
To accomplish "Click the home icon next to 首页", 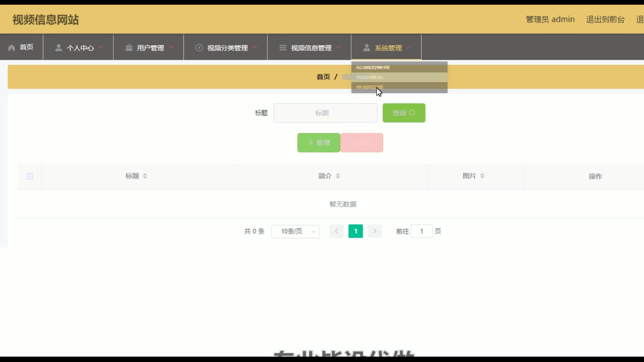I will point(12,48).
